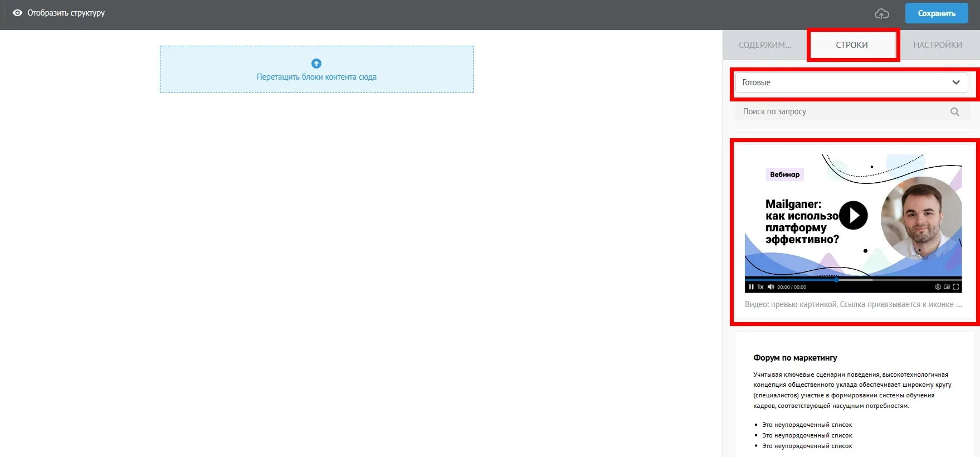Click the volume speaker icon in preview

(x=771, y=287)
